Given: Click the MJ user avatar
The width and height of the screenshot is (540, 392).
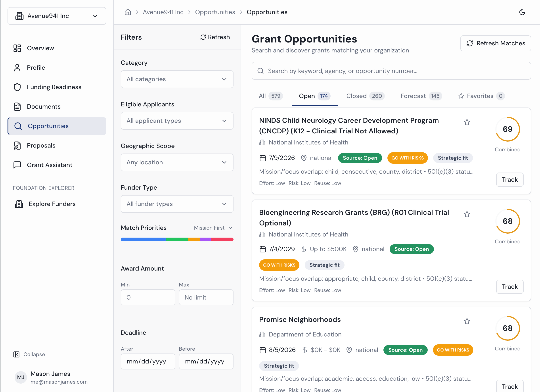Looking at the screenshot, I should pos(21,377).
